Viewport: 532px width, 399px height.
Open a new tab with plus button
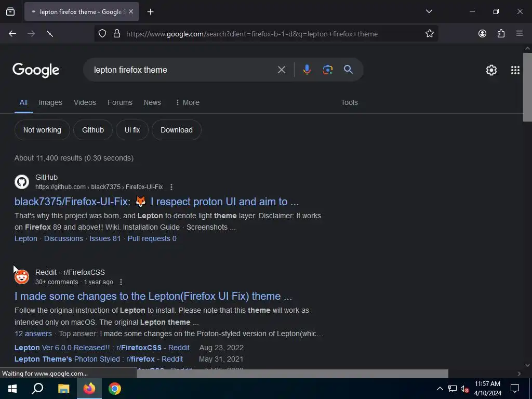tap(150, 12)
